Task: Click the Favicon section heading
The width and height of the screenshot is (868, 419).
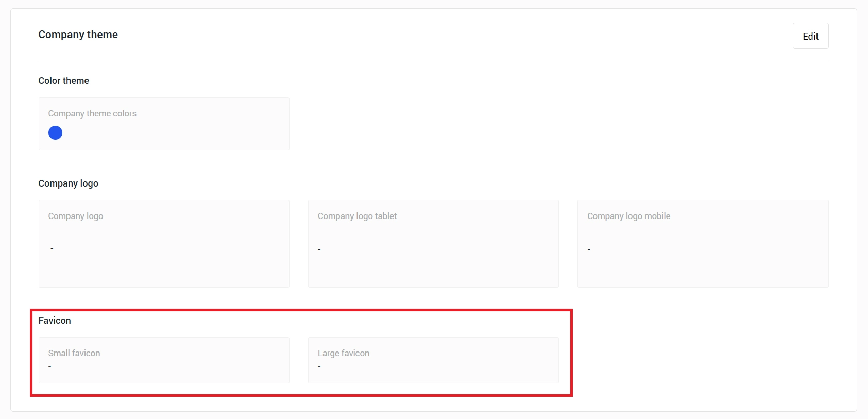Action: coord(55,321)
